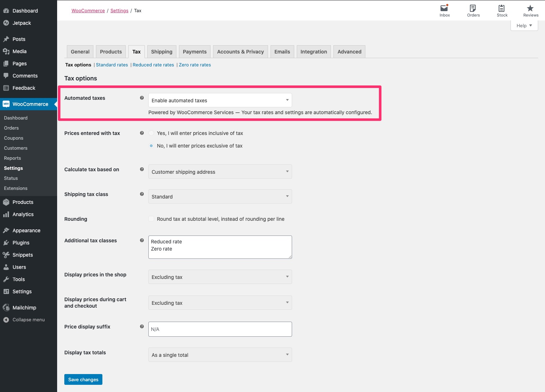Open the Accounts & Privacy tab

[240, 51]
